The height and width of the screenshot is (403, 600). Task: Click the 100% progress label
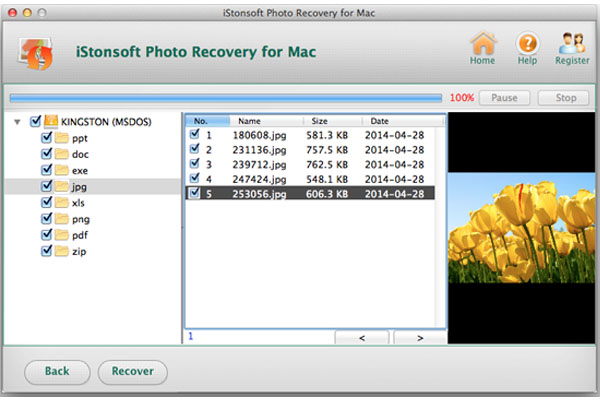tap(462, 98)
